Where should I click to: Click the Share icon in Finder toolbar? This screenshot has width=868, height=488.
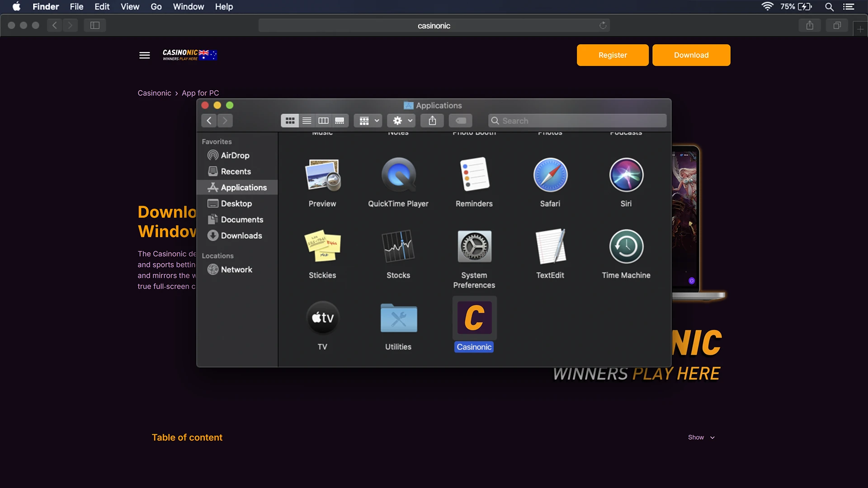pos(432,121)
